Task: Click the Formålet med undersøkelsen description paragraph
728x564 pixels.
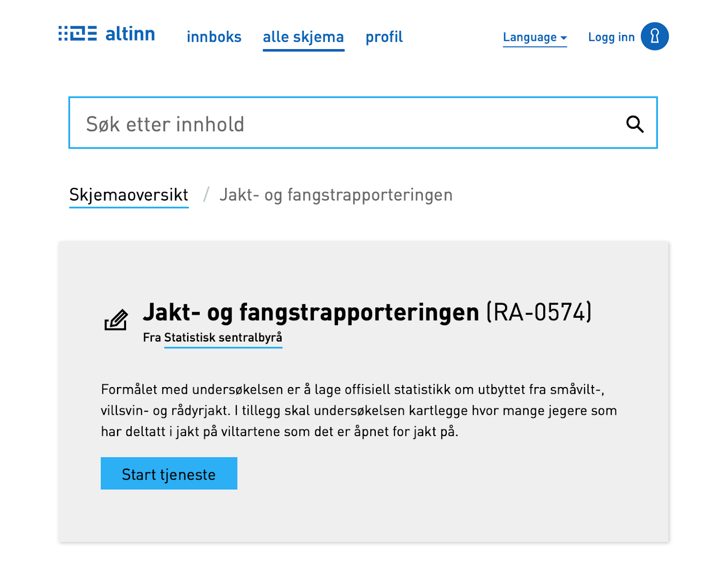Action: pos(359,410)
